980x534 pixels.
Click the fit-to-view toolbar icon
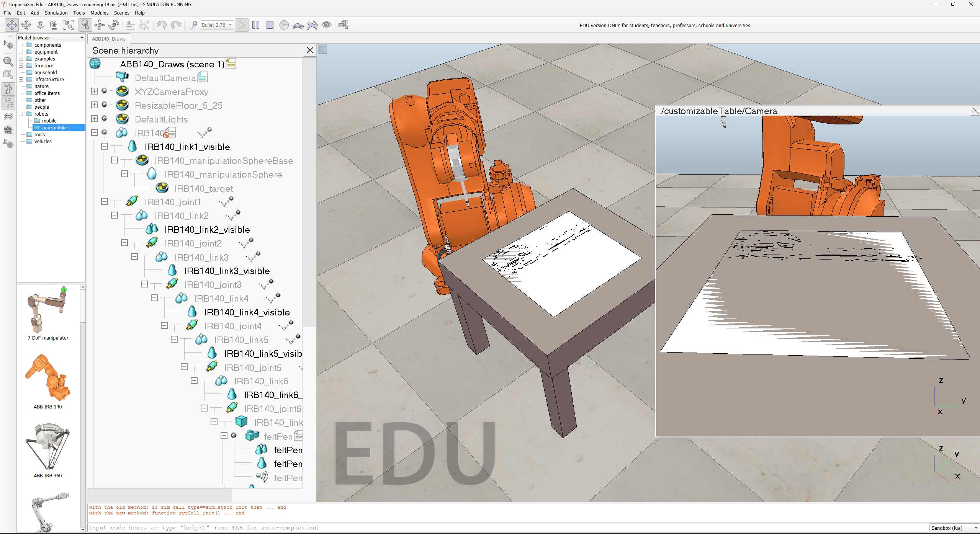69,25
